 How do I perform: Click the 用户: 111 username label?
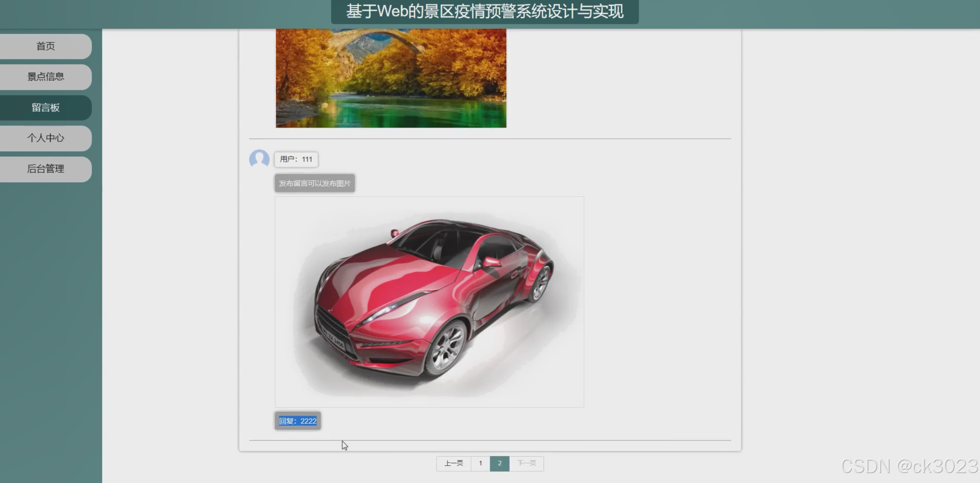click(x=296, y=159)
